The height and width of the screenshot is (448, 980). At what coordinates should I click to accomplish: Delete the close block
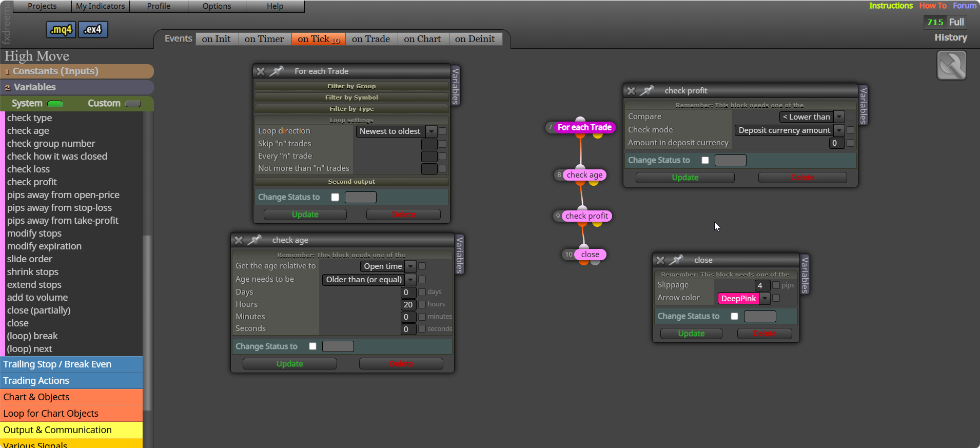tap(765, 334)
